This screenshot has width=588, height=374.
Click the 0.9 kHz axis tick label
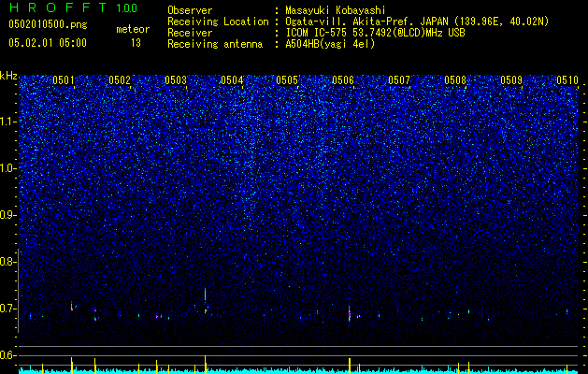click(8, 215)
